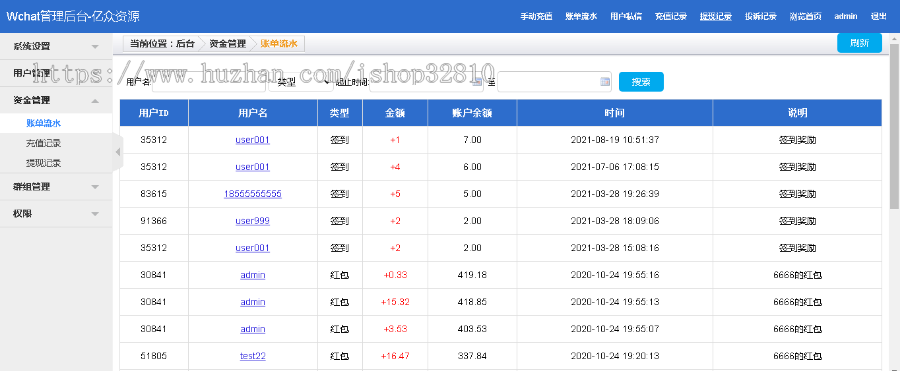
Task: Click the 金额 column header
Action: [x=395, y=113]
